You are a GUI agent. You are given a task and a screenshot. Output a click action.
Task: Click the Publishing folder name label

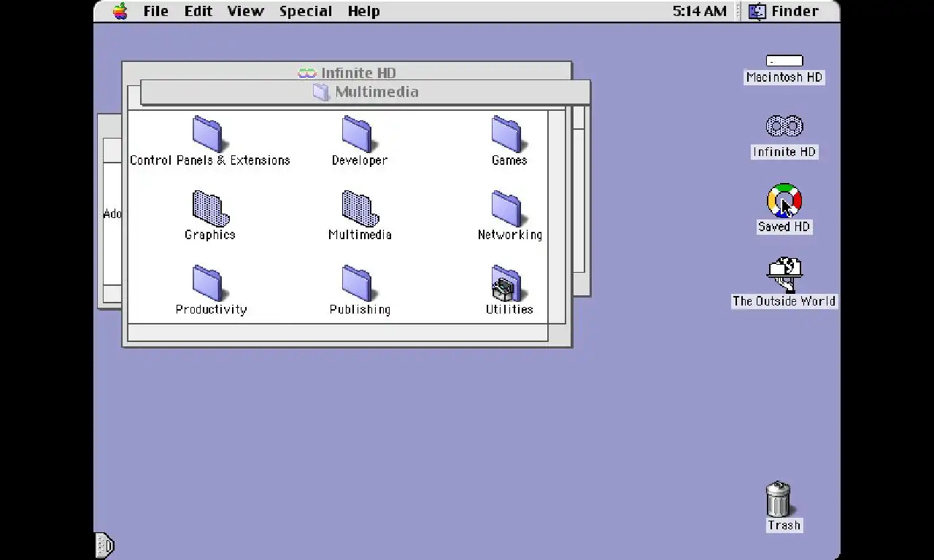click(360, 309)
